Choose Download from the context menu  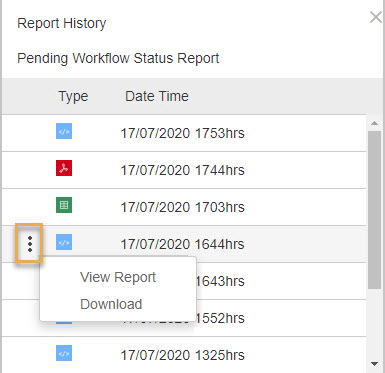pyautogui.click(x=111, y=304)
